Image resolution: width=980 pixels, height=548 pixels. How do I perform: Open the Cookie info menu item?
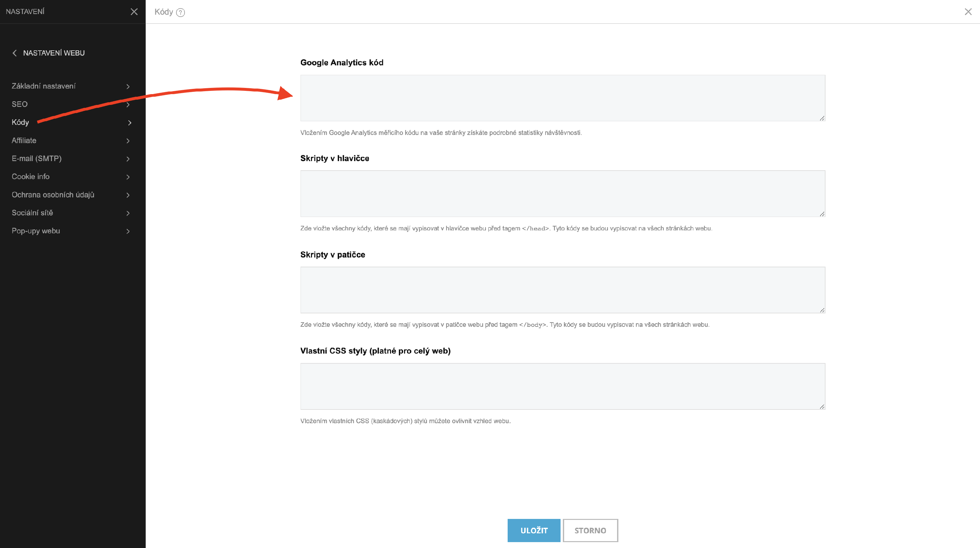click(x=30, y=176)
